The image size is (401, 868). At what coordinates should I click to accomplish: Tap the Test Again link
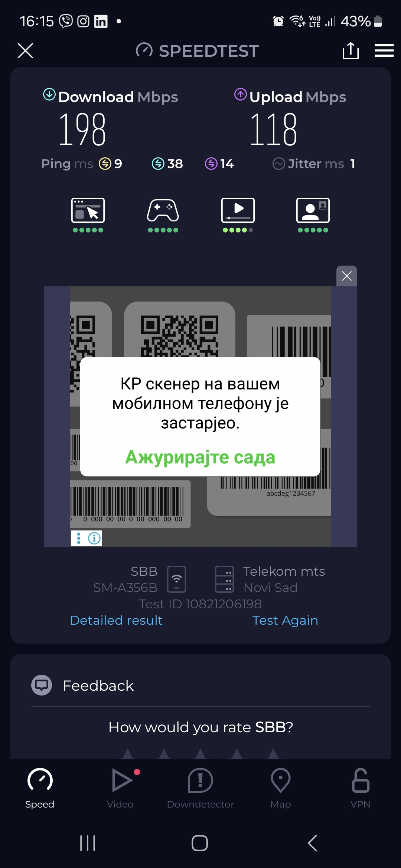(x=285, y=620)
